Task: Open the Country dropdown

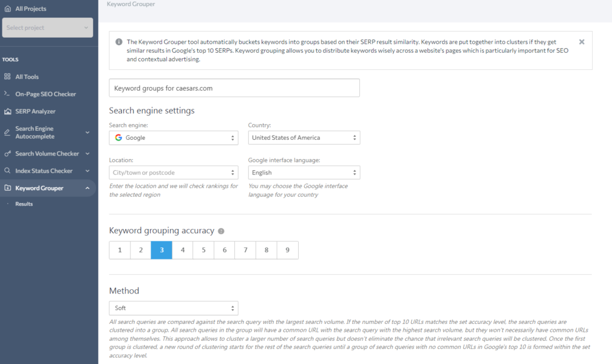Action: tap(304, 138)
